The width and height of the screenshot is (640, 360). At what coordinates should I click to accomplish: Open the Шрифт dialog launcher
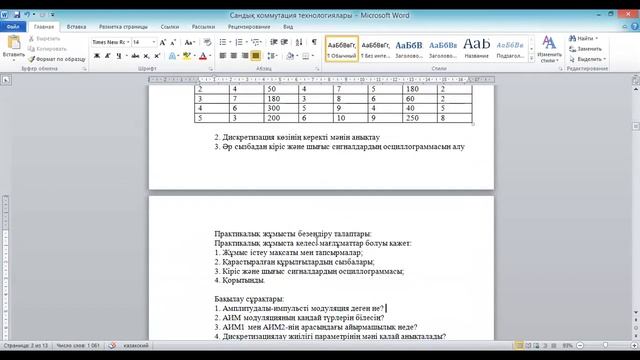coord(211,69)
